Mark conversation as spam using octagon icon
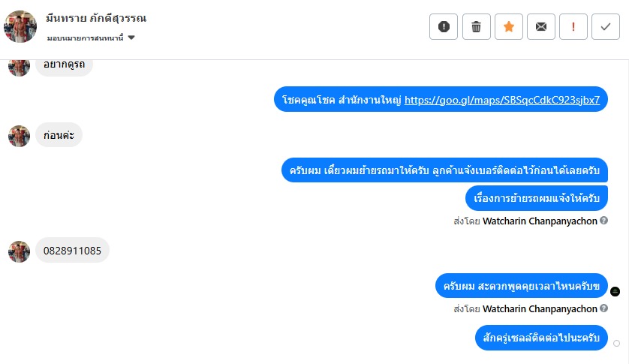629x364 pixels. click(444, 27)
